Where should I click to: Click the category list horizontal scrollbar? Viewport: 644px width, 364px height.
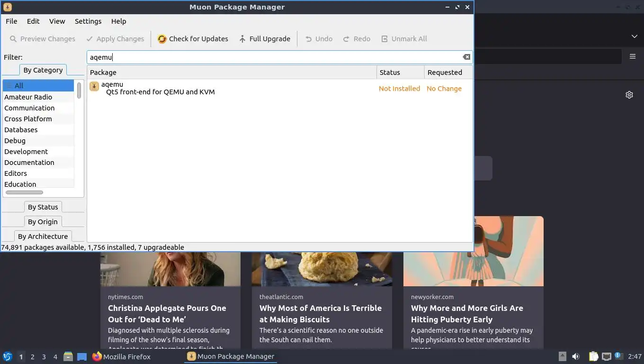click(24, 192)
